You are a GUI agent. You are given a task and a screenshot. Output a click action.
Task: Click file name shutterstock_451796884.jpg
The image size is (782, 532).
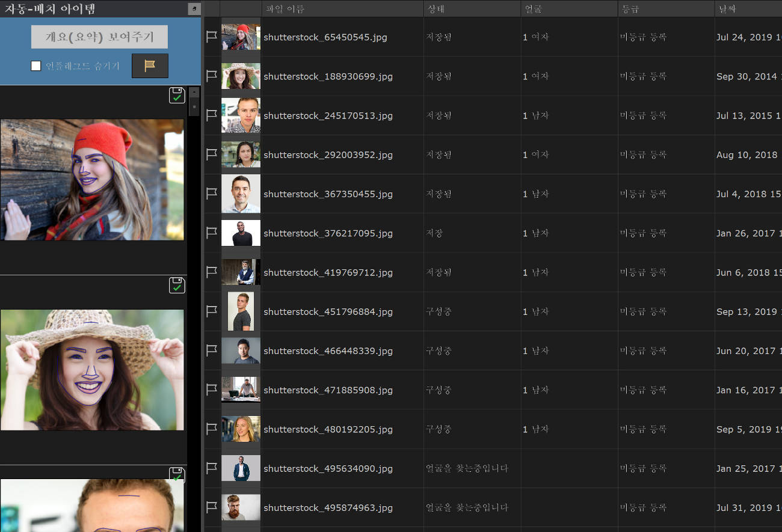tap(328, 312)
